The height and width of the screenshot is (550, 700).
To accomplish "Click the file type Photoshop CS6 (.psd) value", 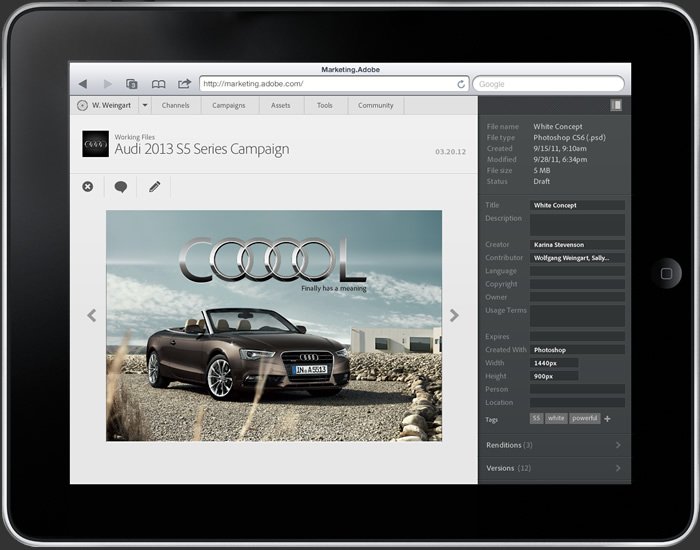I will (569, 138).
